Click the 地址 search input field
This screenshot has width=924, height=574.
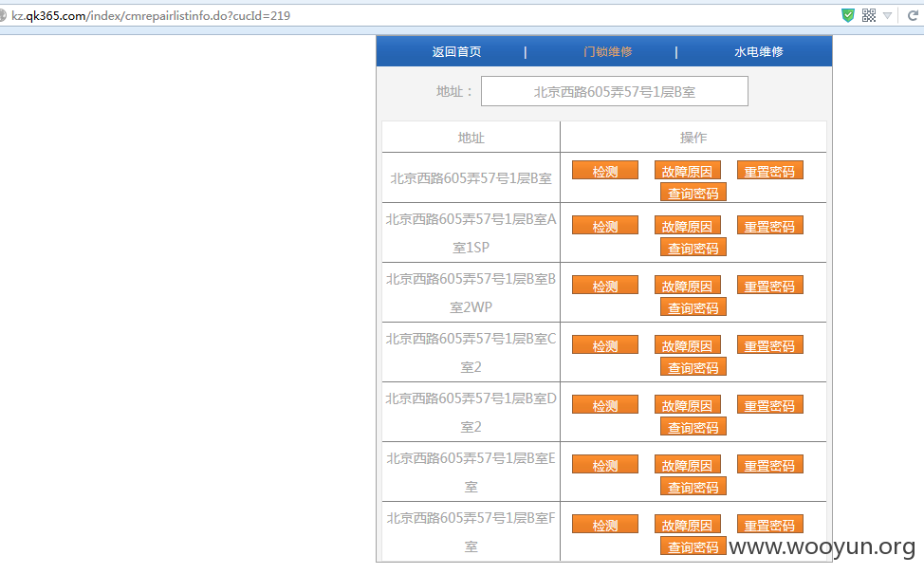615,91
